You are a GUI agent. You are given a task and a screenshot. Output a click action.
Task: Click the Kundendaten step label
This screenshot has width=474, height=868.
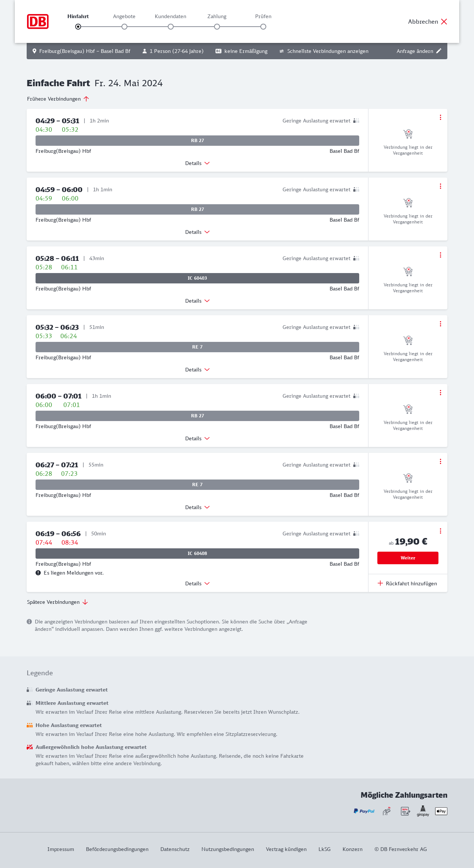(x=170, y=16)
